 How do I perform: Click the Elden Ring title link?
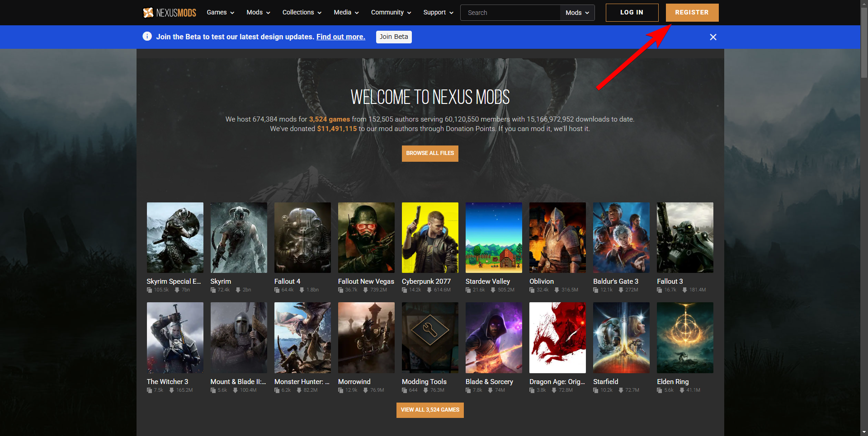tap(673, 382)
